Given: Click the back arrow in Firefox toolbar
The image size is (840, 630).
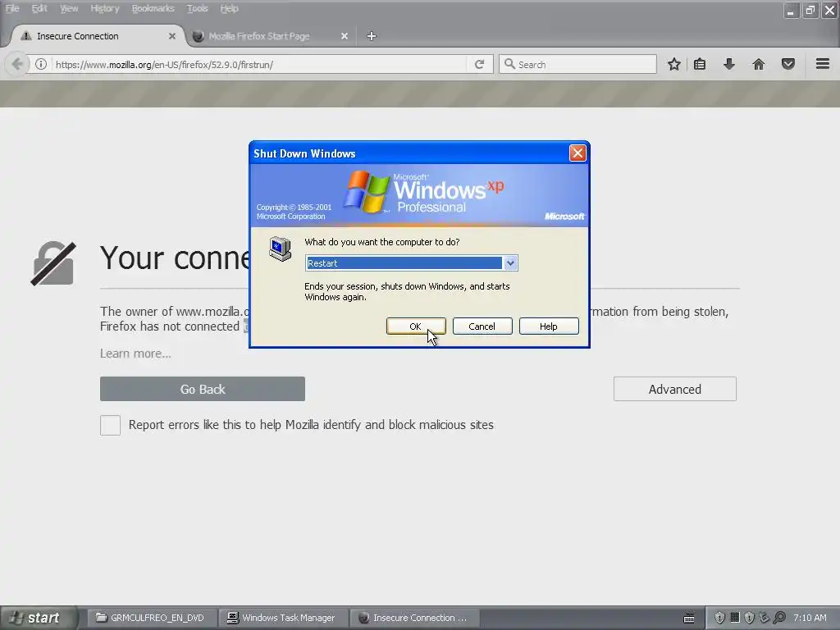Looking at the screenshot, I should point(16,64).
